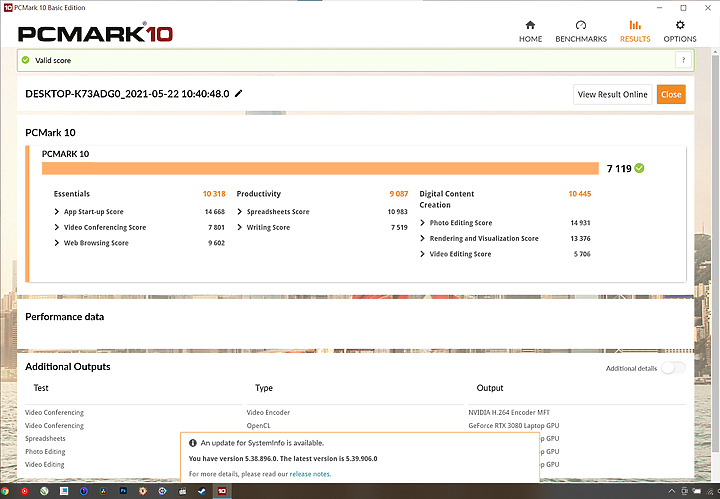Image resolution: width=720 pixels, height=499 pixels.
Task: Click the Video Editing score value 5 706
Action: [582, 254]
